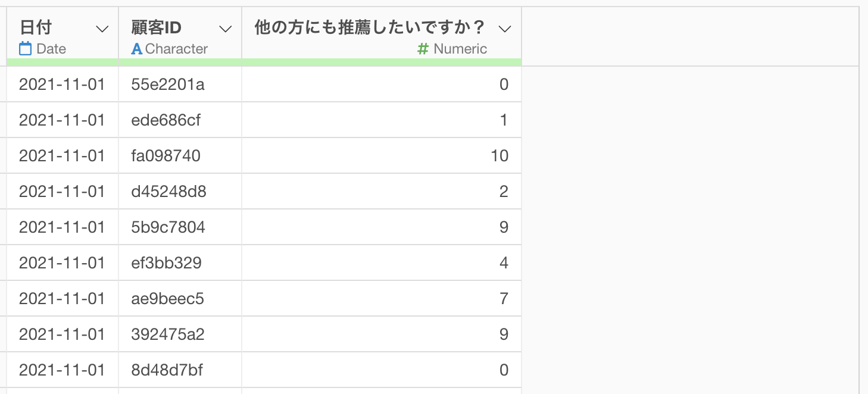The image size is (868, 394).
Task: Select the customer ID cell fa098740
Action: pos(180,156)
